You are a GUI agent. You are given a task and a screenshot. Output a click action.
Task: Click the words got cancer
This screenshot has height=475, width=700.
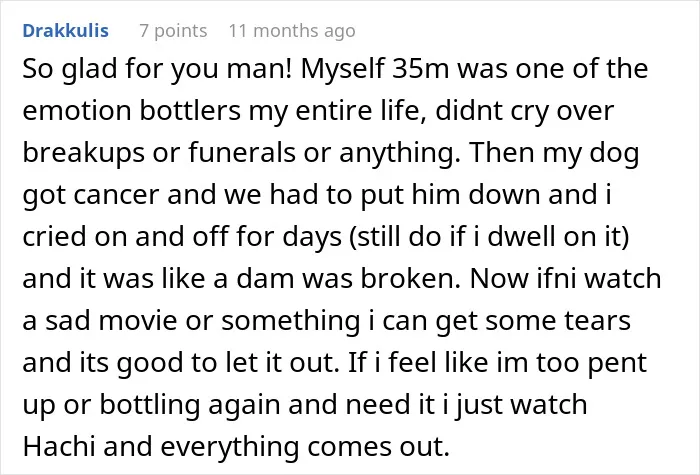click(x=91, y=195)
